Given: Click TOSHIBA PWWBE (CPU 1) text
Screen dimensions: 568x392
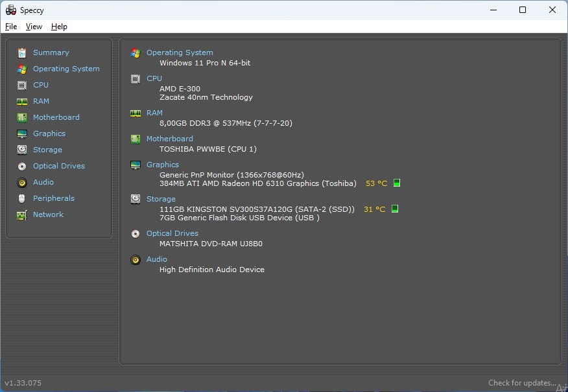Looking at the screenshot, I should click(208, 149).
